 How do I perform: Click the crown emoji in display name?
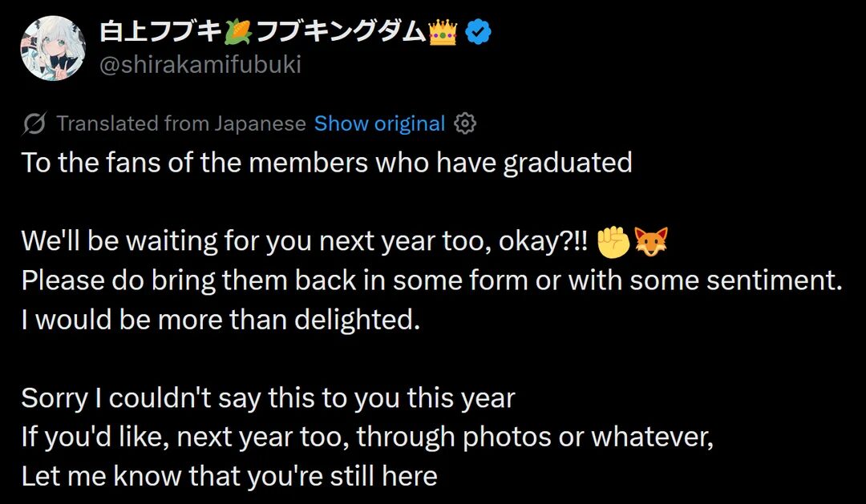tap(442, 31)
